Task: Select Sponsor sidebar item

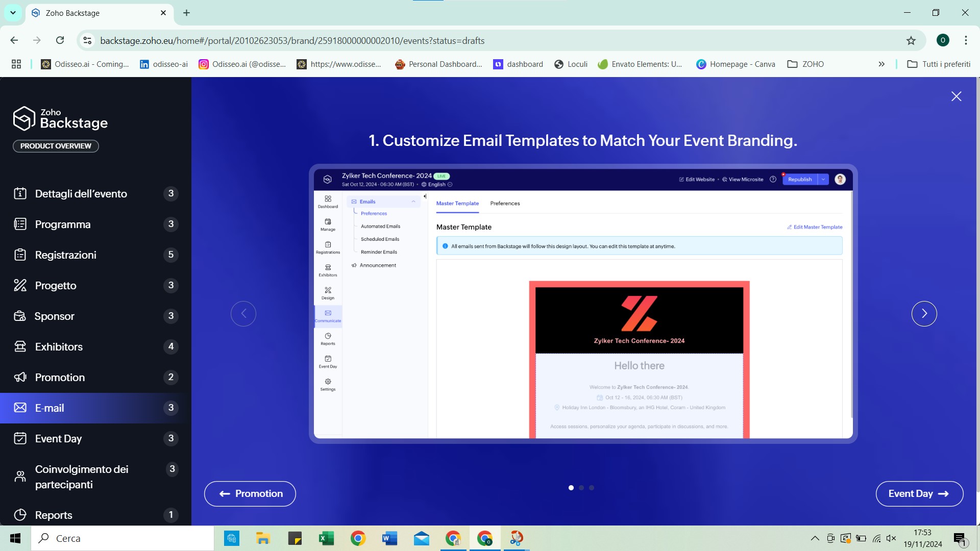Action: [95, 316]
